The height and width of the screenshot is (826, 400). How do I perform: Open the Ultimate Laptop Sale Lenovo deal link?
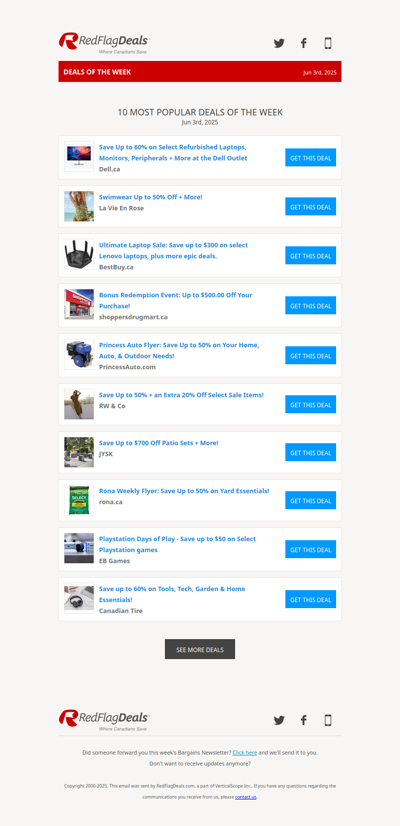pos(173,250)
